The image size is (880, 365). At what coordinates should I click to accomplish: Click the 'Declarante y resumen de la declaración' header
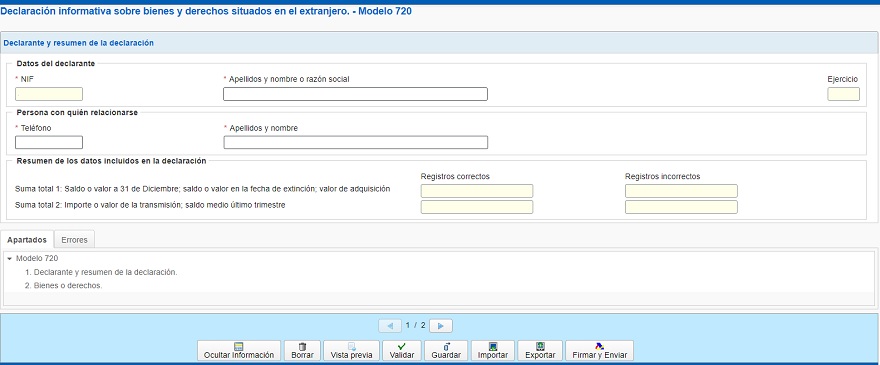point(79,43)
